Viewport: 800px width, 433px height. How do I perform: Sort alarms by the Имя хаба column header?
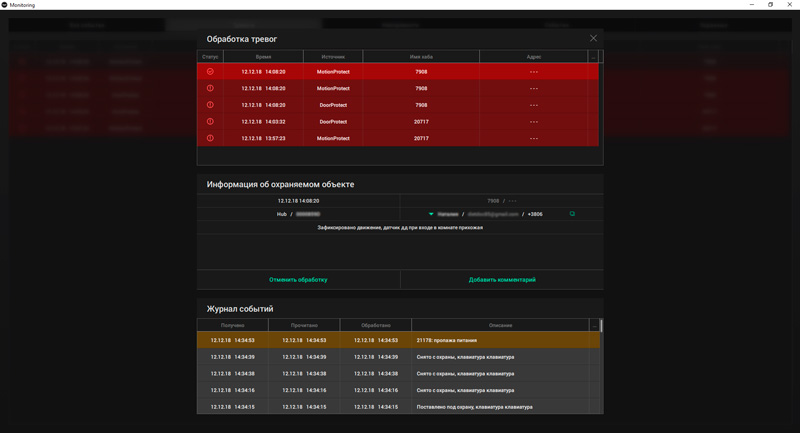421,57
